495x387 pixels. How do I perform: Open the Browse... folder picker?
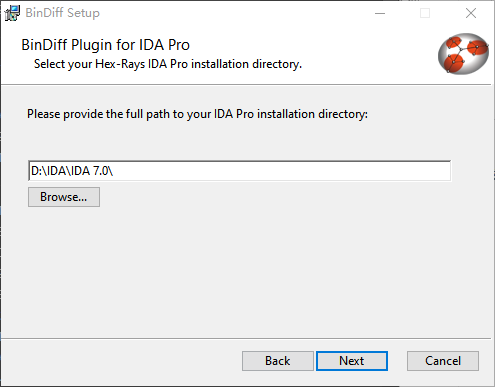pos(64,197)
